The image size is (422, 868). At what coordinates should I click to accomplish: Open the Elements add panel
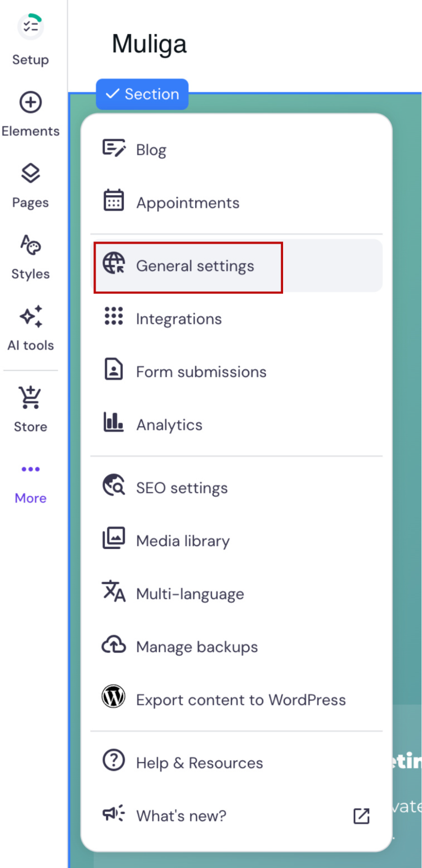[30, 103]
